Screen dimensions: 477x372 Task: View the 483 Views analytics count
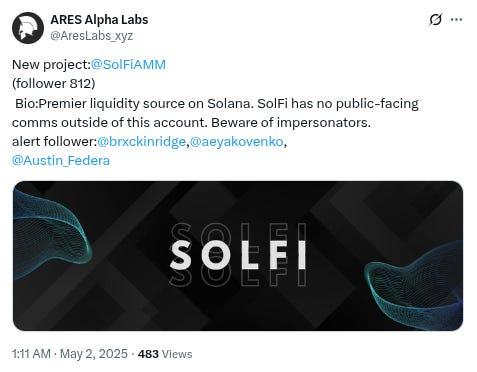pos(165,354)
